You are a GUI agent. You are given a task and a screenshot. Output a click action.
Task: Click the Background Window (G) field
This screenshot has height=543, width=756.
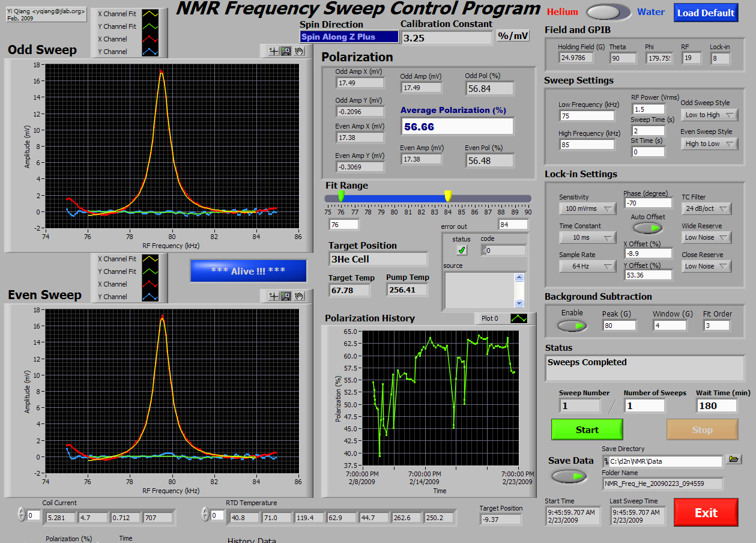coord(670,325)
